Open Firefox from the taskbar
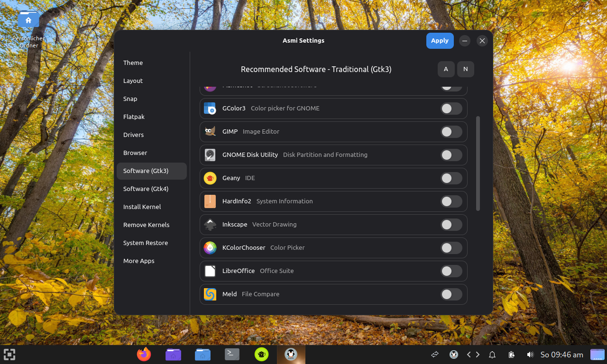Viewport: 607px width, 364px height. click(144, 354)
